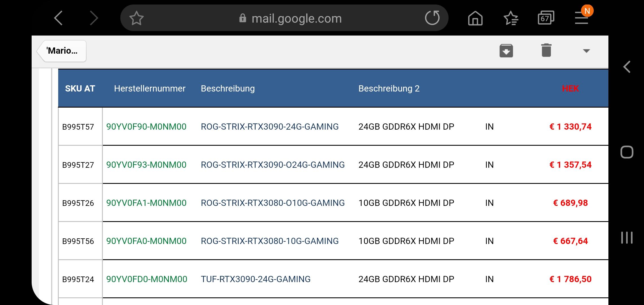Delete this email with trash icon

coord(546,50)
